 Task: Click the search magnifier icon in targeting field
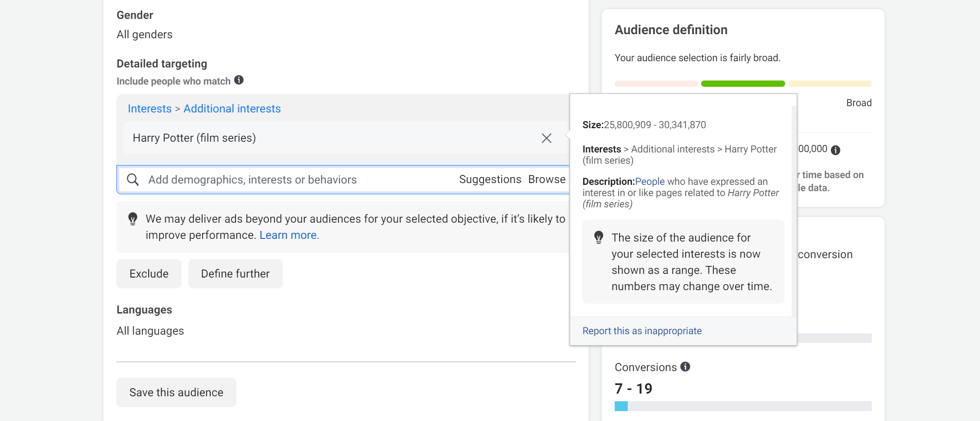click(x=133, y=179)
